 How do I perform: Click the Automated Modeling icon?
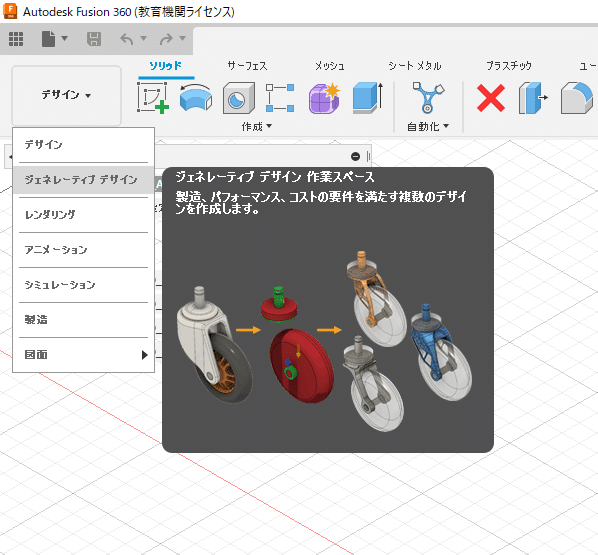tap(428, 98)
